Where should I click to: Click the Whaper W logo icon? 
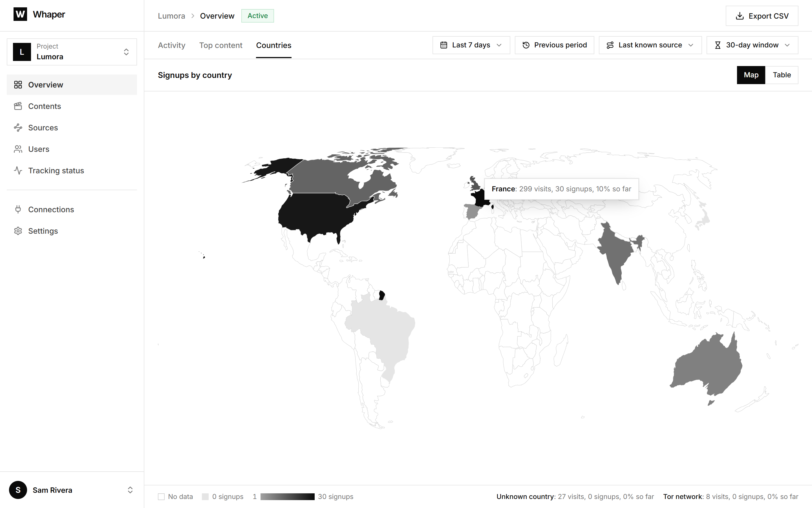(x=20, y=14)
